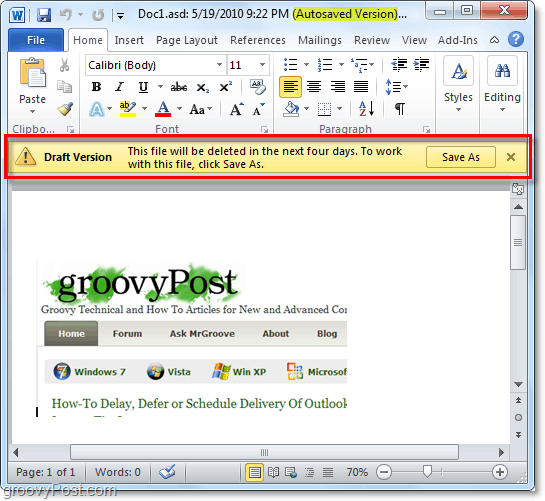Toggle Strikethrough formatting
The width and height of the screenshot is (545, 501).
pyautogui.click(x=179, y=87)
